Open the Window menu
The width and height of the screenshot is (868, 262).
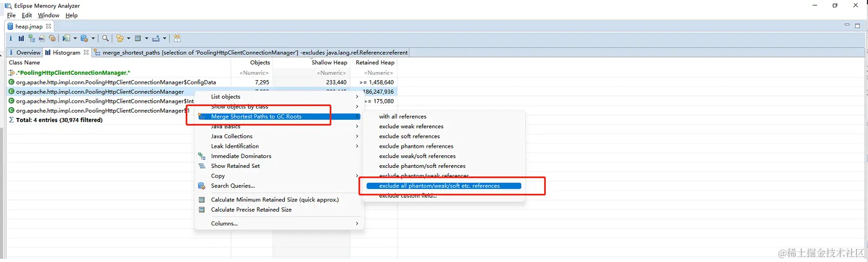(49, 15)
